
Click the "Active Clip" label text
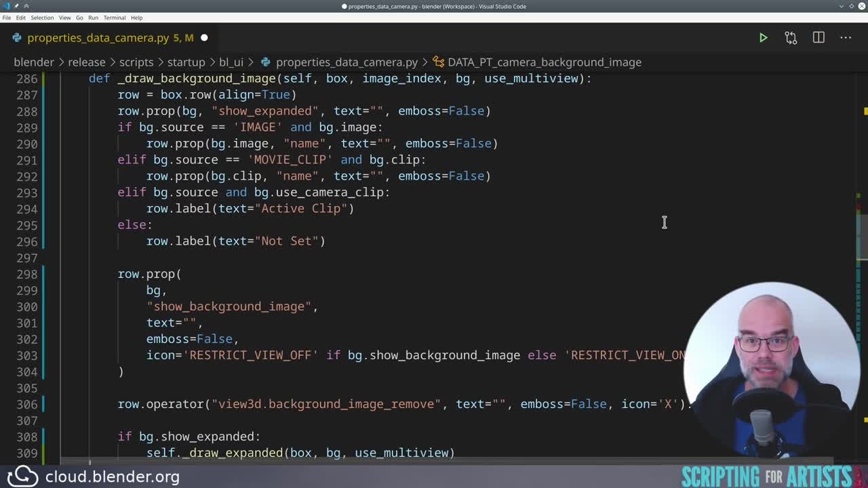[x=300, y=209]
